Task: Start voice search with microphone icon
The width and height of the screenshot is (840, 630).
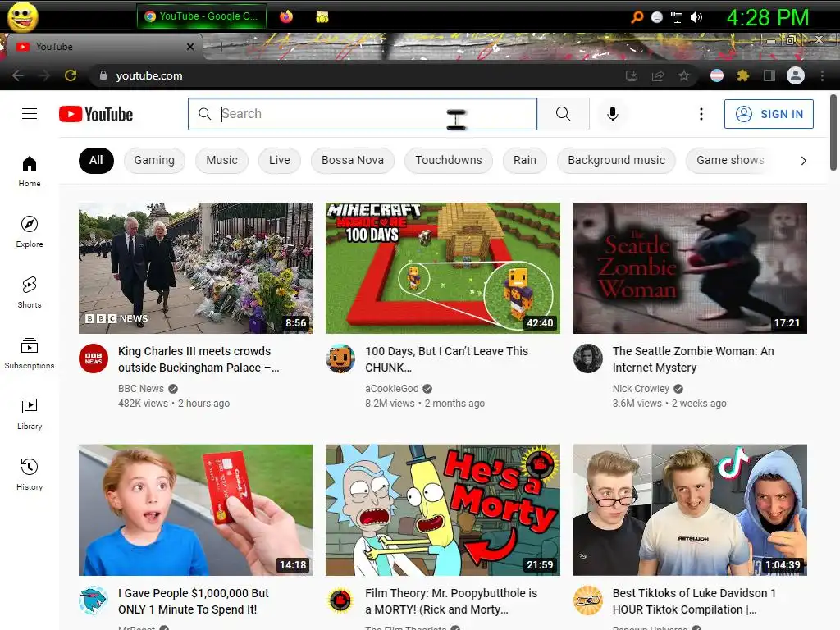Action: tap(612, 113)
